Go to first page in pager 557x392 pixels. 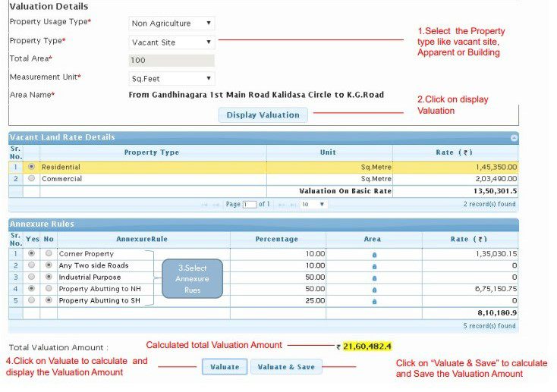(x=205, y=205)
